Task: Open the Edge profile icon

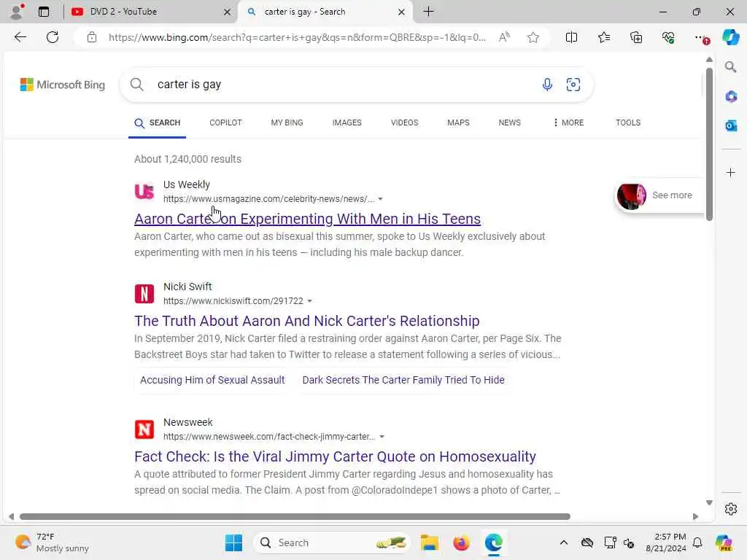Action: tap(17, 12)
